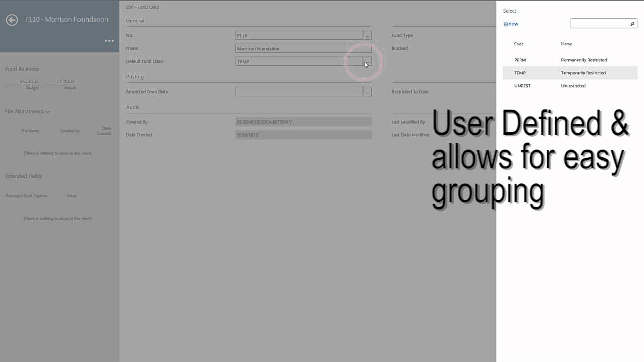Click the Date Created field 5/28/2013
Image resolution: width=644 pixels, height=362 pixels.
tap(303, 135)
